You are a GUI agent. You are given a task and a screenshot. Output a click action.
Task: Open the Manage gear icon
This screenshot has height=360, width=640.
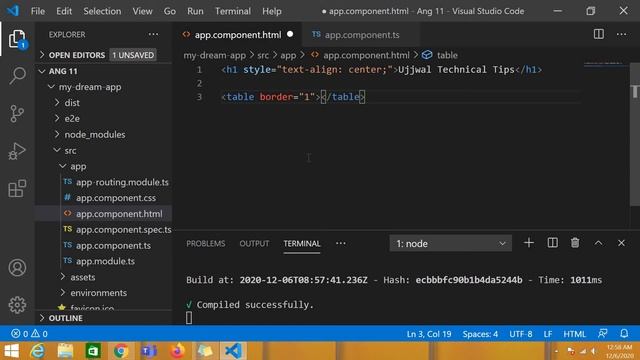pos(17,304)
